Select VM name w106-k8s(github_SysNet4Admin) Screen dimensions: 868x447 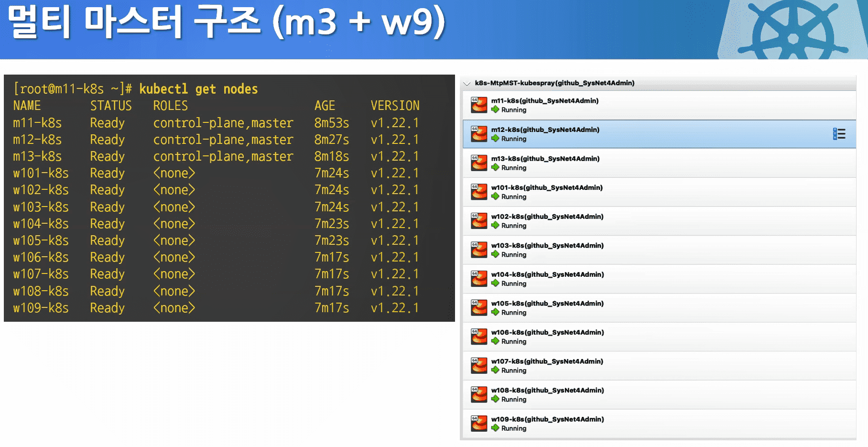click(548, 332)
